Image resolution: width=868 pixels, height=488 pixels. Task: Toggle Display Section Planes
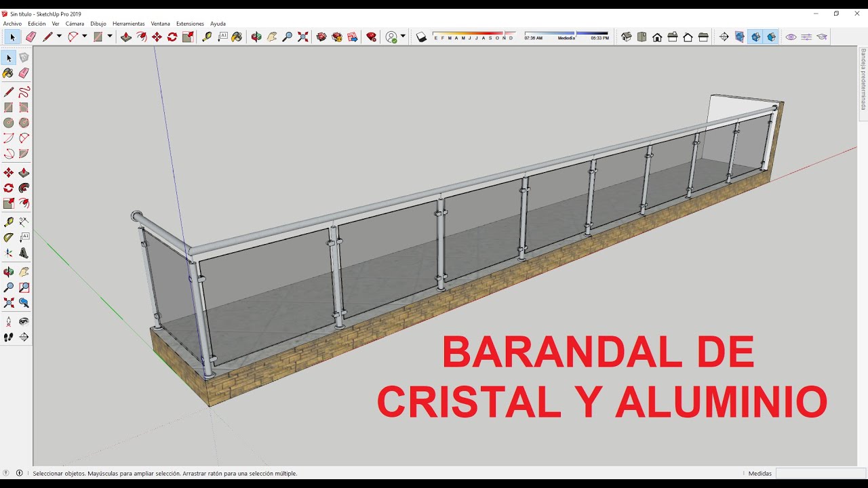(740, 37)
